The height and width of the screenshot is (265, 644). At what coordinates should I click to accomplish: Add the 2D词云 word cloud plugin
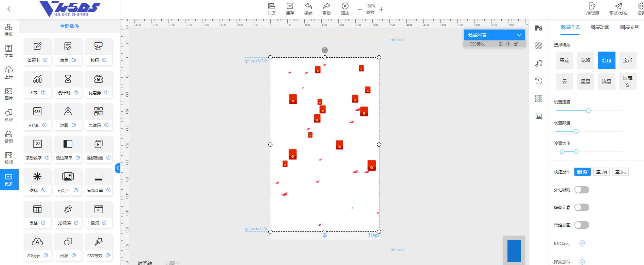tap(37, 247)
